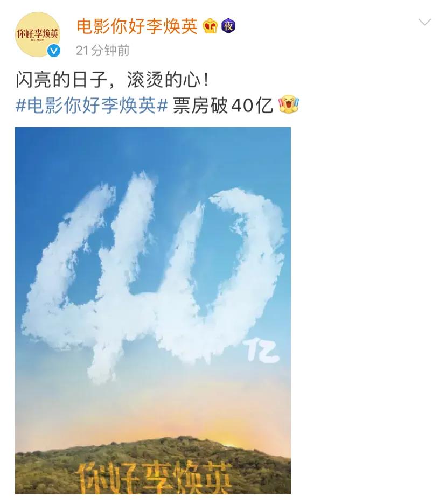The height and width of the screenshot is (504, 446).
Task: Click the golden crown membership icon
Action: [210, 26]
